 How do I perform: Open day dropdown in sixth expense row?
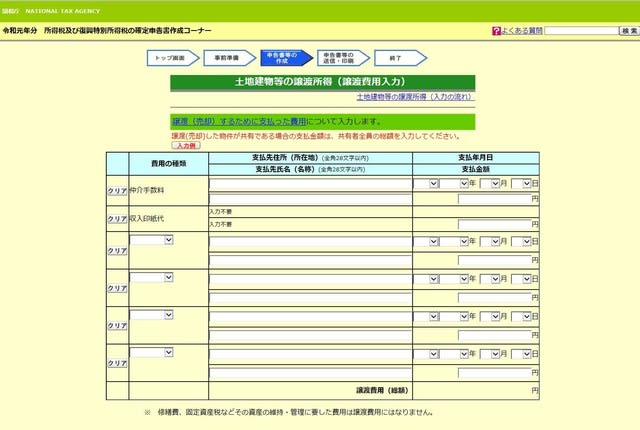(x=521, y=354)
